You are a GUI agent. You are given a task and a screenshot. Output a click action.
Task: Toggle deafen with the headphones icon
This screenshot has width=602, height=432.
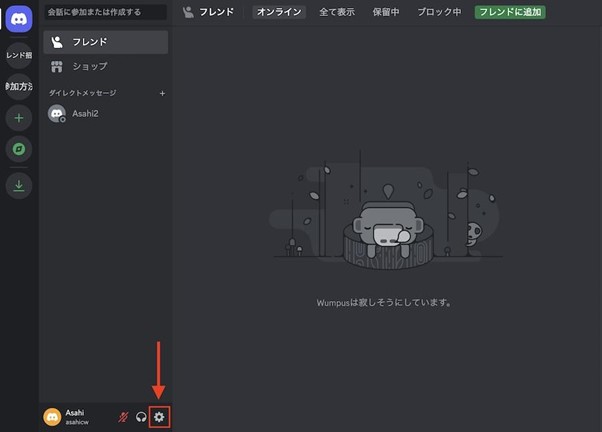pos(141,417)
